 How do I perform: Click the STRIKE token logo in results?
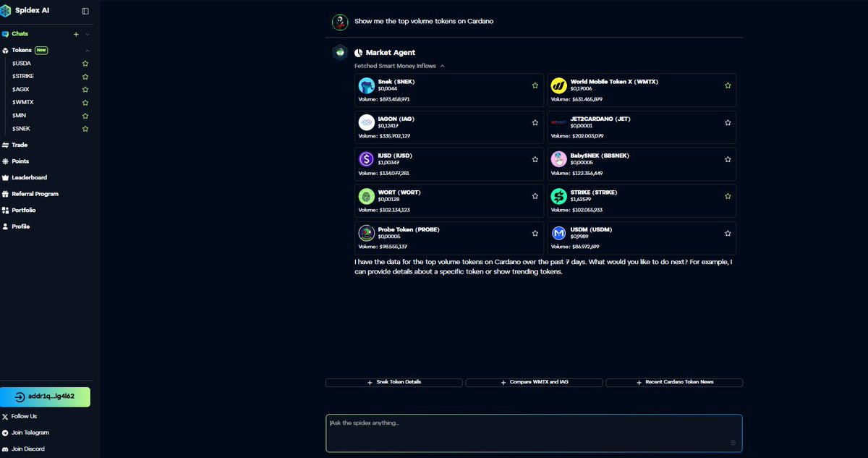tap(558, 196)
